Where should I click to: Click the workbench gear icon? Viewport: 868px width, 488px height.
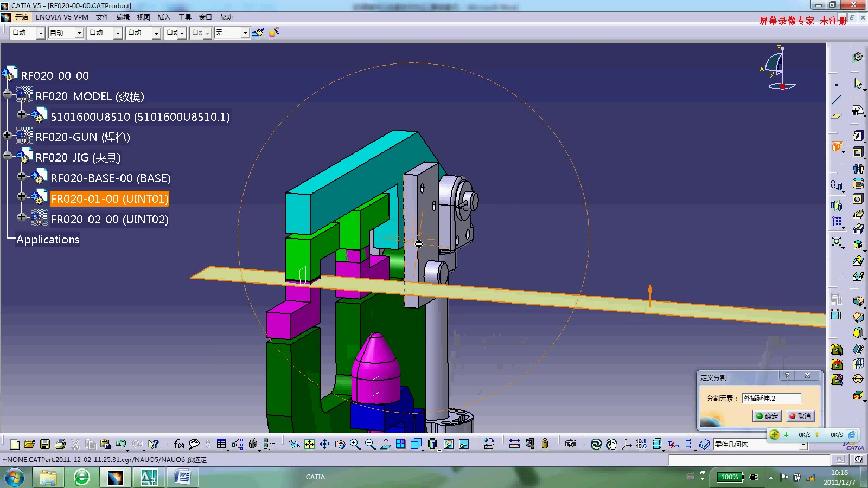(x=858, y=57)
